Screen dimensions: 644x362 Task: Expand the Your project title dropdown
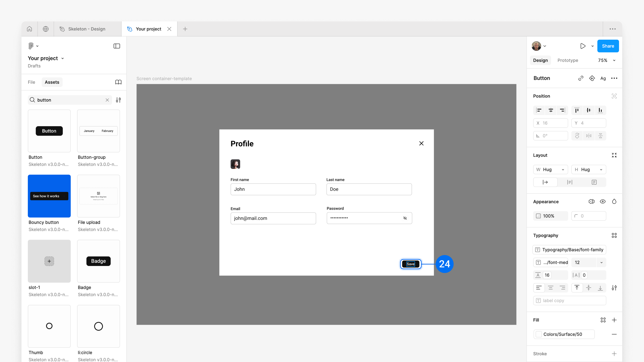pos(63,58)
